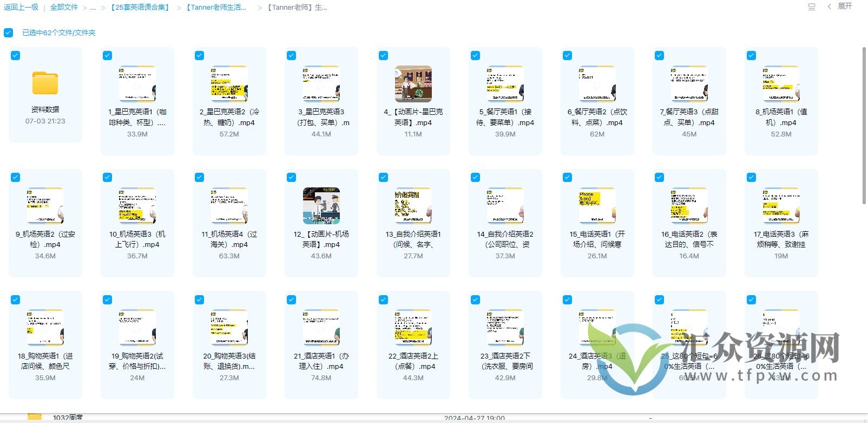Go to 全部文件 in the breadcrumb
The image size is (868, 423).
click(x=64, y=8)
